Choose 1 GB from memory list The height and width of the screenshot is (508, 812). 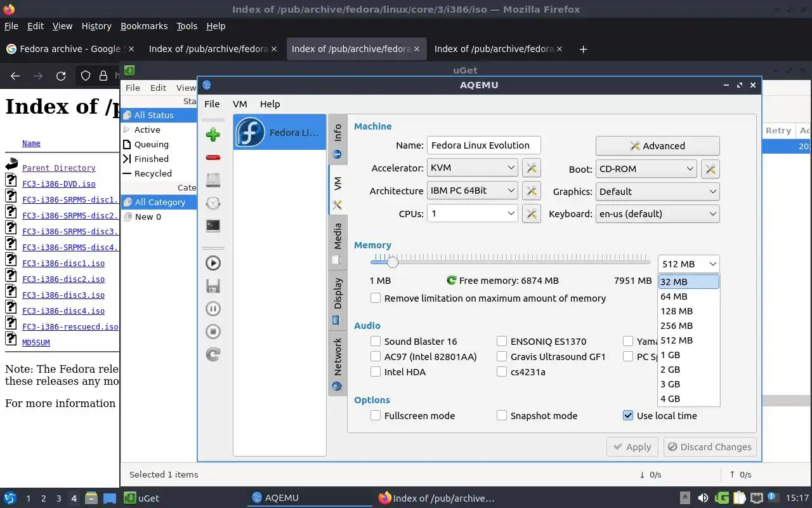click(x=689, y=355)
